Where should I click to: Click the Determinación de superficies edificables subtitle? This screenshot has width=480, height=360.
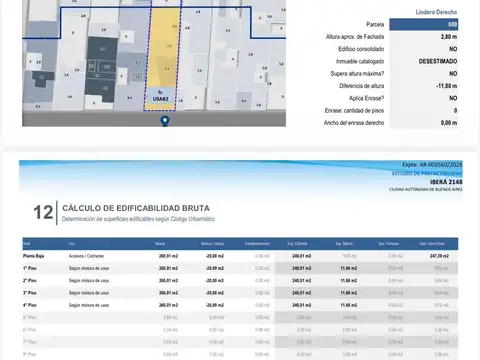click(x=138, y=219)
